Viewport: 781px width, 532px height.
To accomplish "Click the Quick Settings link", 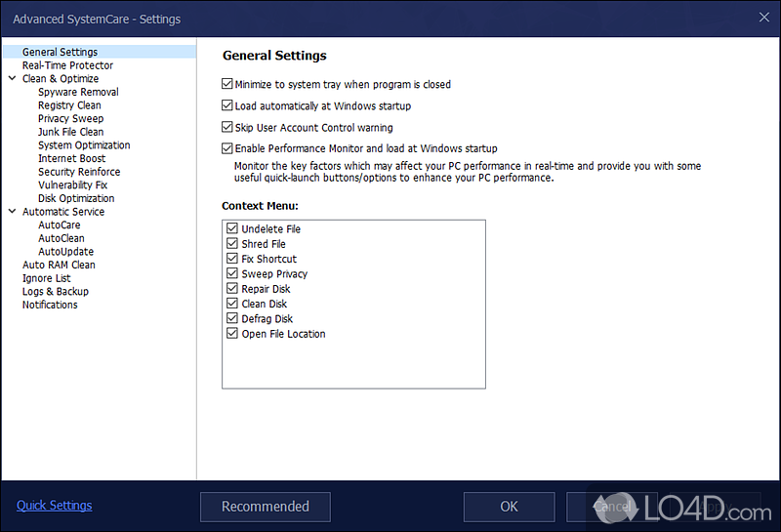I will click(x=55, y=506).
